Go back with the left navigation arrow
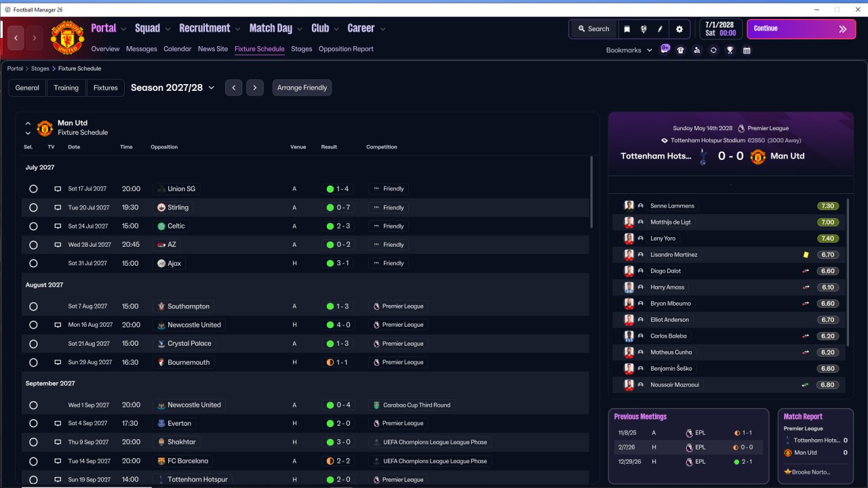 pyautogui.click(x=16, y=38)
